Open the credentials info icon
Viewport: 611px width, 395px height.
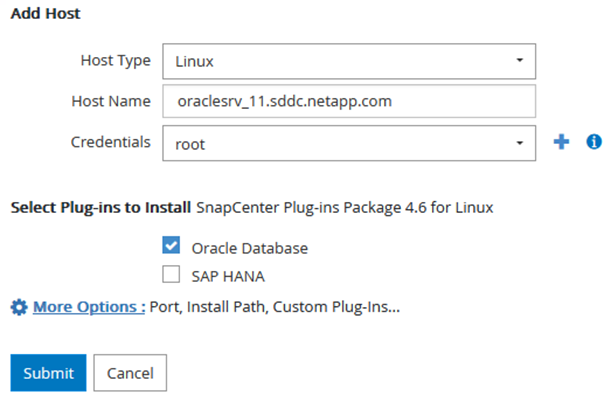[594, 142]
